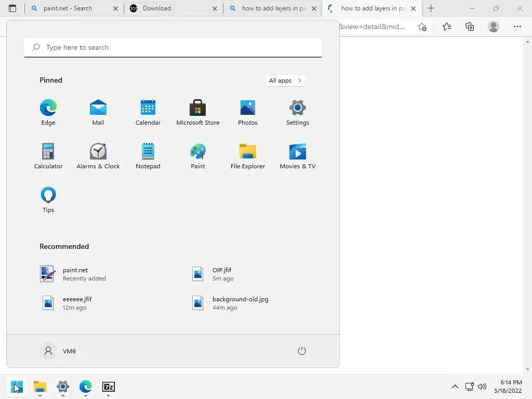Click the Edge address bar URL
Screen dimensions: 532x399
(372, 27)
